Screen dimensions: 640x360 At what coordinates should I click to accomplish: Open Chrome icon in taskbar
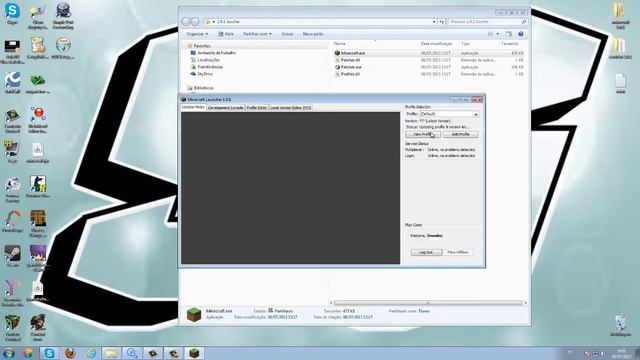28,353
